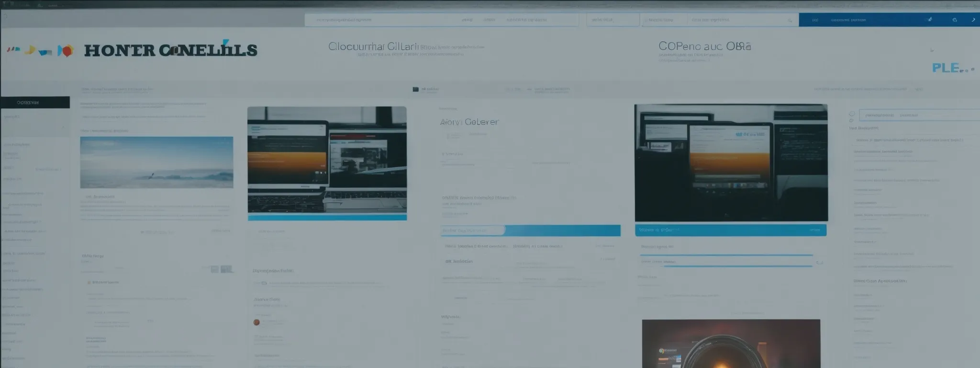This screenshot has width=980, height=368.
Task: Click the right chevron in blue header bar
Action: [973, 20]
